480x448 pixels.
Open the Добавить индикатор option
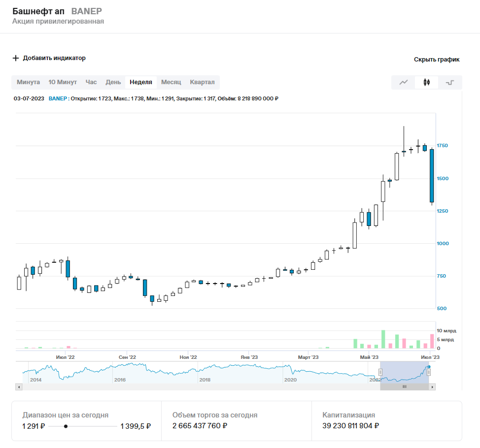54,58
